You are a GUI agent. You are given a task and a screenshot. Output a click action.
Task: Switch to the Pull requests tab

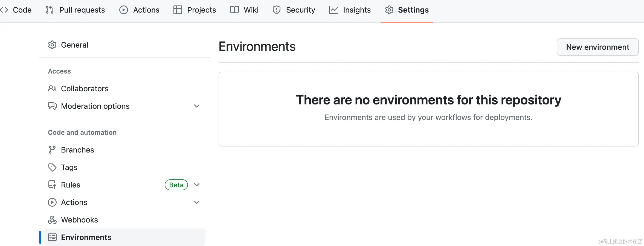75,10
